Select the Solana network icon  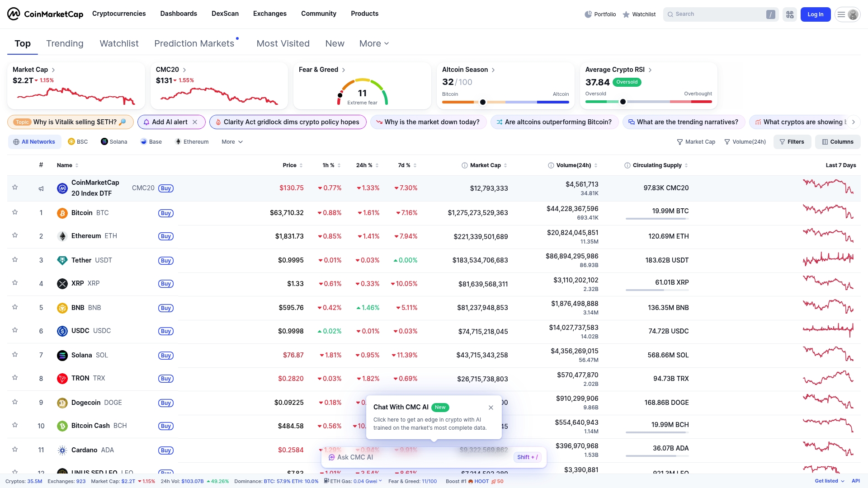click(x=104, y=141)
